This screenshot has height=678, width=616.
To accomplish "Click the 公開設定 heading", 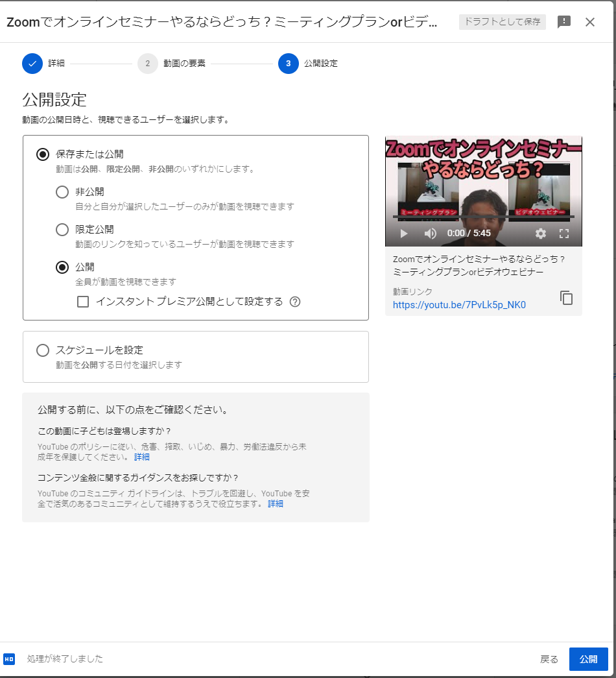I will point(54,100).
